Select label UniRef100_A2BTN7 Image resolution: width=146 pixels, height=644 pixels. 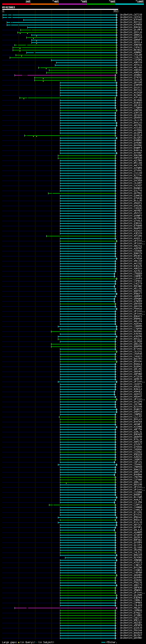pos(131,248)
